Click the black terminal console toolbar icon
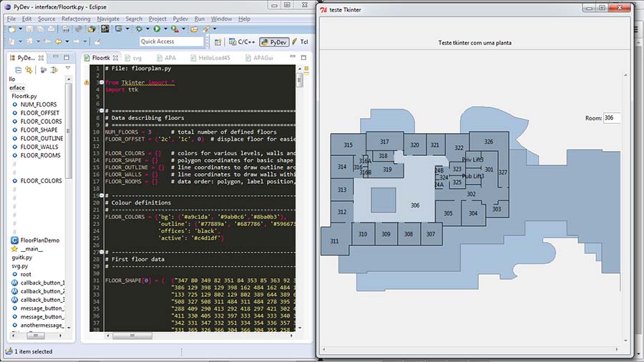 105,29
